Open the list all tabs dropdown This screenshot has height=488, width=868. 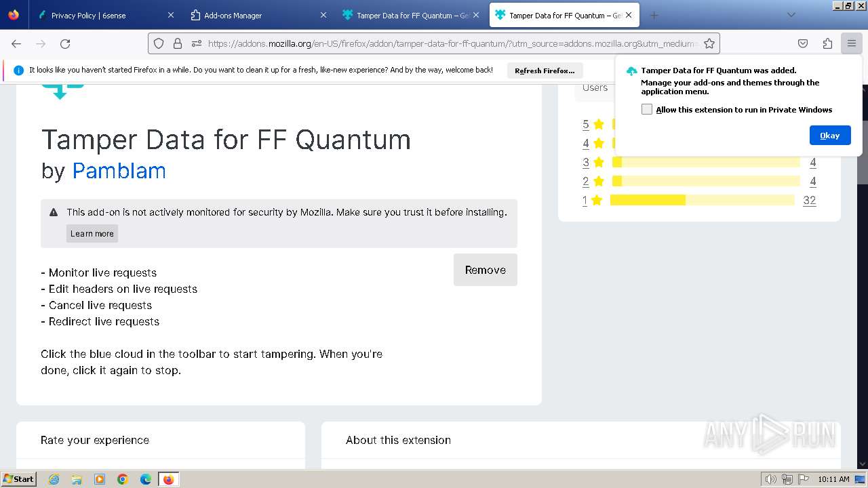tap(791, 15)
